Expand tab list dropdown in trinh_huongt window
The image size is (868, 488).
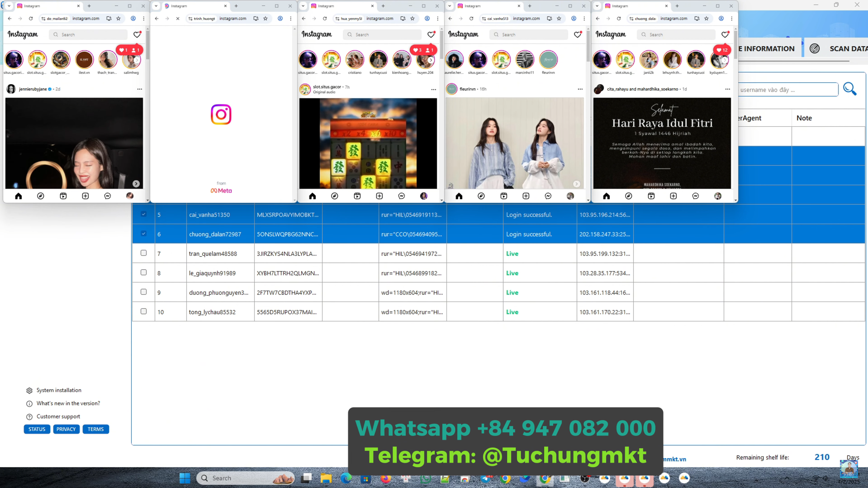[156, 6]
